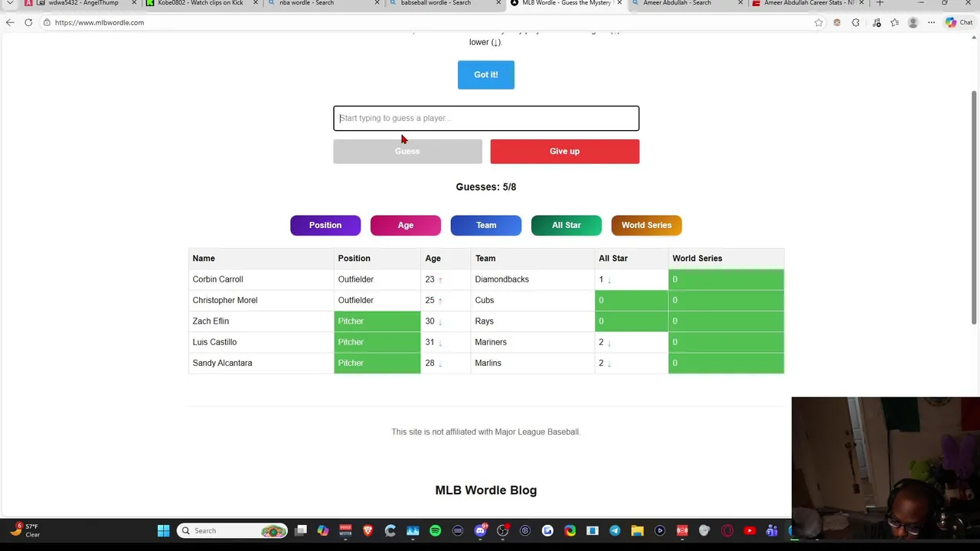Open the browser profile avatar
This screenshot has height=551, width=980.
913,22
